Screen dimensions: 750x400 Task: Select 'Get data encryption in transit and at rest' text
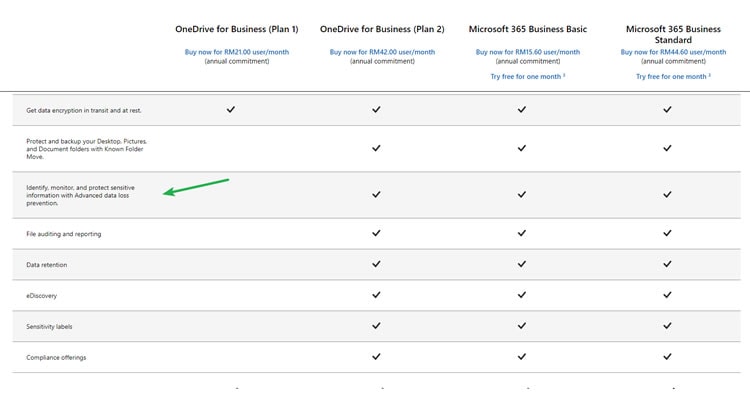(84, 111)
